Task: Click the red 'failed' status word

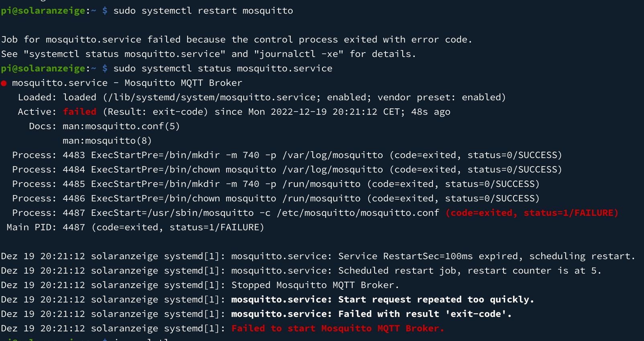Action: 79,112
